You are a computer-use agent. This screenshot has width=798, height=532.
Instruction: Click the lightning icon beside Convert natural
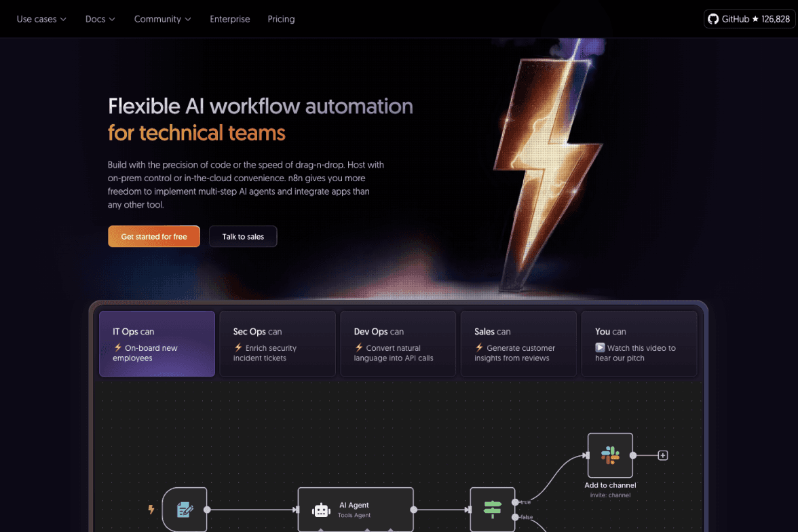(x=359, y=347)
